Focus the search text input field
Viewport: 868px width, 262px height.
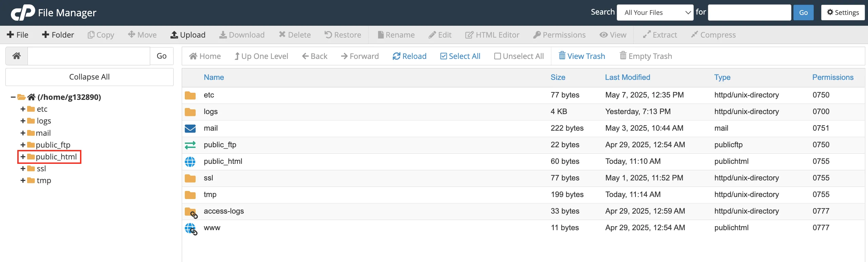(x=749, y=13)
